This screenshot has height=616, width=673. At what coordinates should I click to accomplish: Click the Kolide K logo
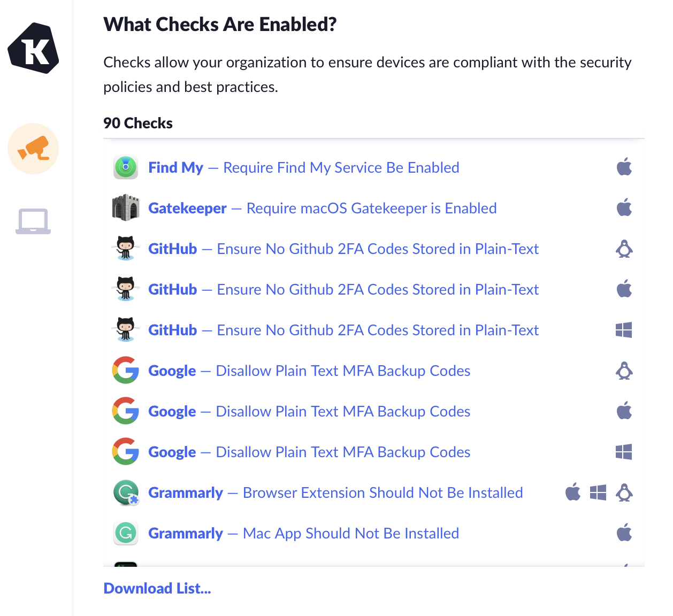tap(33, 49)
